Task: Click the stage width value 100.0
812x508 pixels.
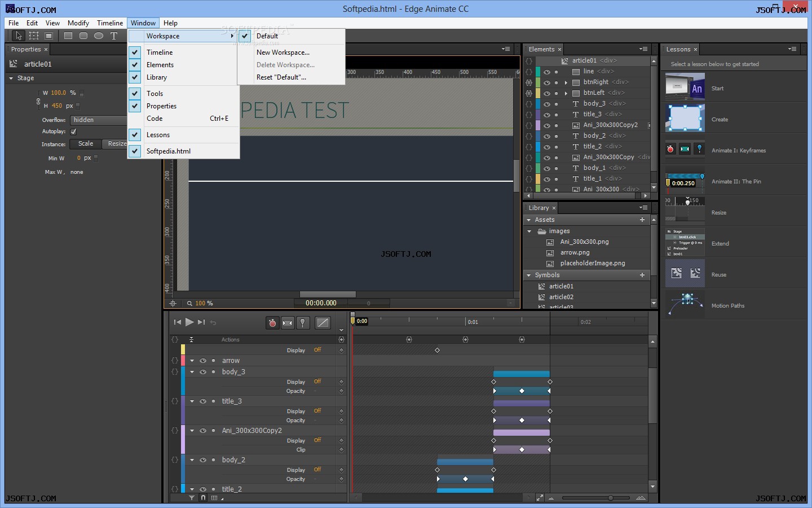Action: tap(58, 93)
